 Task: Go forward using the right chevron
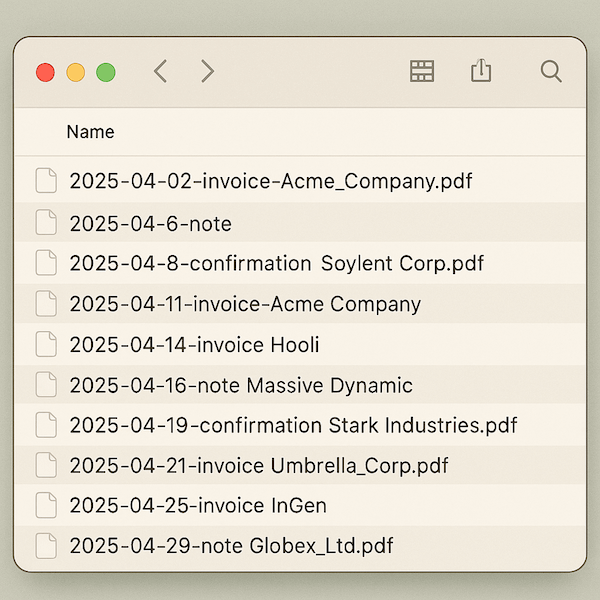(207, 71)
